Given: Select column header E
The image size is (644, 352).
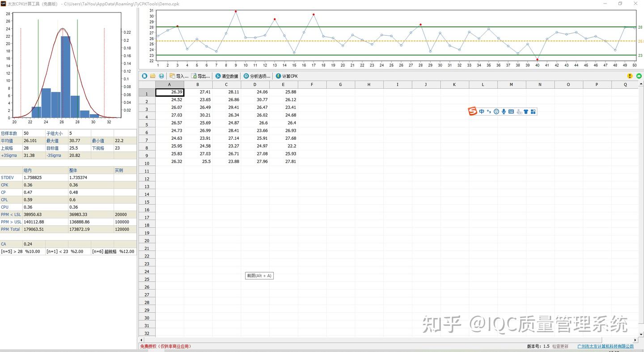Looking at the screenshot, I should (x=284, y=85).
